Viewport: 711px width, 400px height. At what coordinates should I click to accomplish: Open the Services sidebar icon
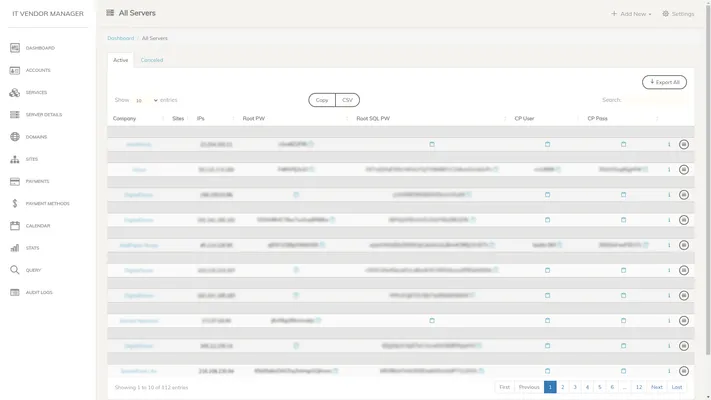tap(15, 92)
